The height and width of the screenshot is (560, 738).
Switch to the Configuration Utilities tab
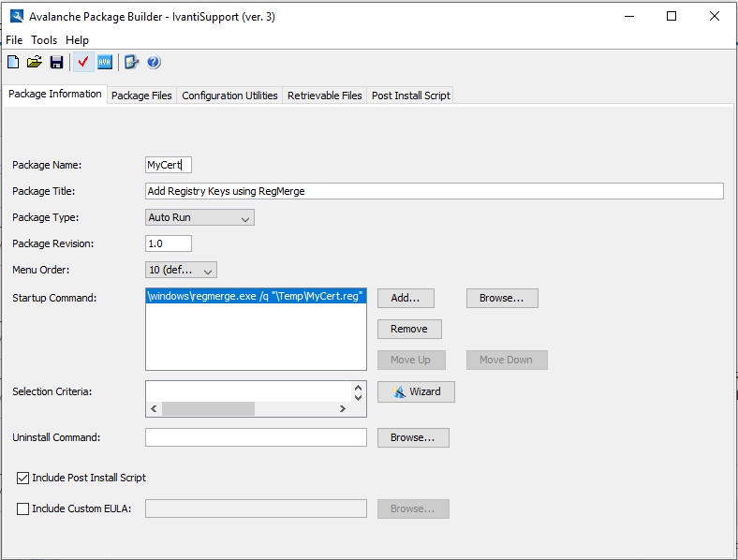click(x=229, y=96)
